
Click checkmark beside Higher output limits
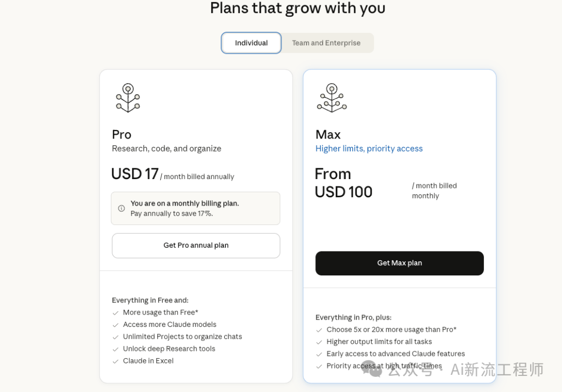pyautogui.click(x=319, y=342)
